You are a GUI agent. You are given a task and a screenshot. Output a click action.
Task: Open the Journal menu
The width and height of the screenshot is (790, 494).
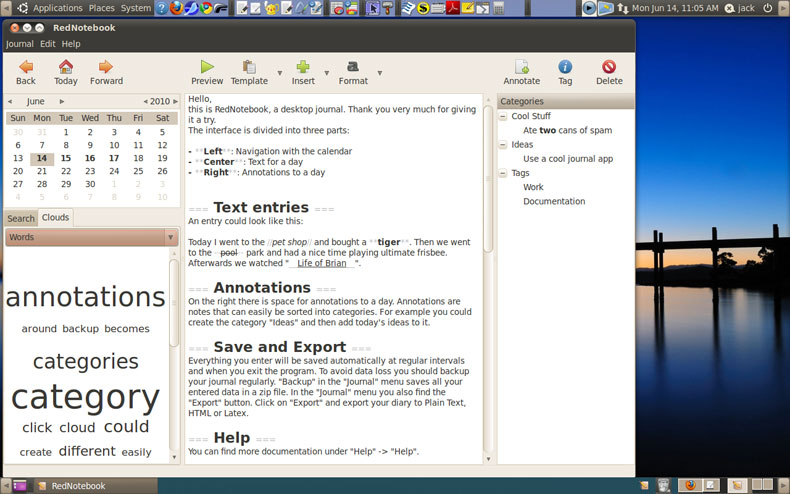click(x=20, y=44)
